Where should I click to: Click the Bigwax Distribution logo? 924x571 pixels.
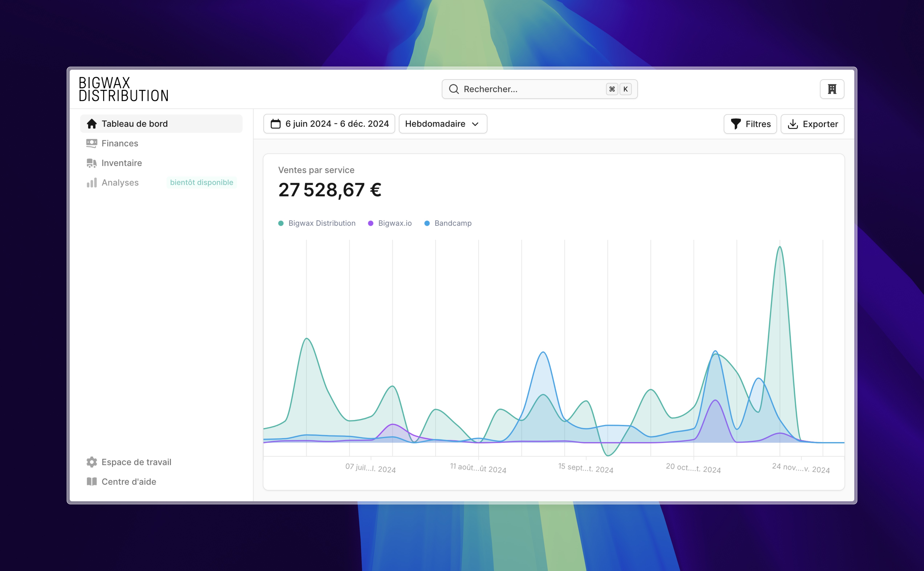pyautogui.click(x=123, y=89)
